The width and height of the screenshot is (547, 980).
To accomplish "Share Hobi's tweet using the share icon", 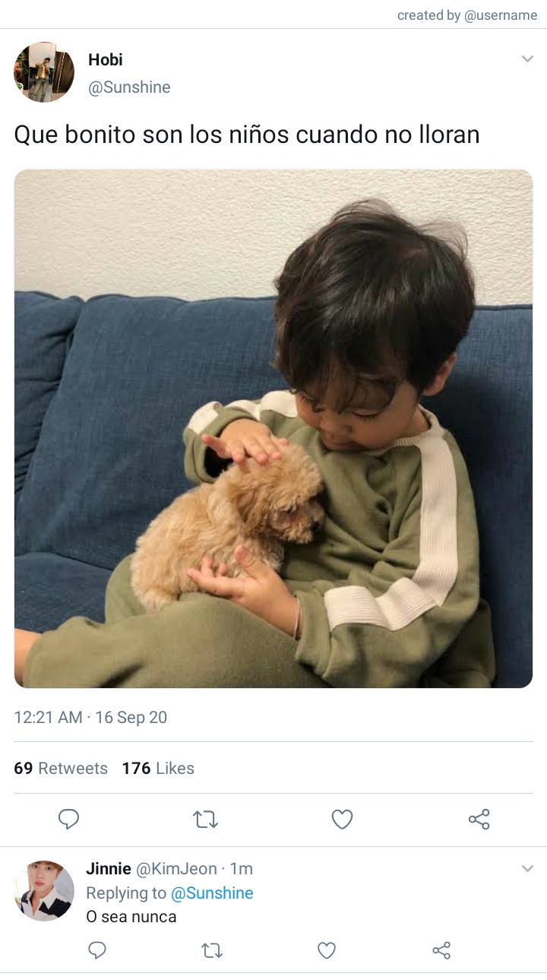I will (479, 819).
